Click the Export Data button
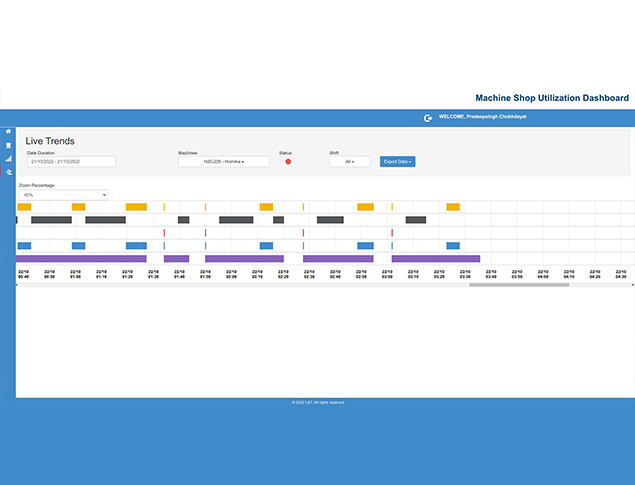The image size is (635, 485). point(397,161)
